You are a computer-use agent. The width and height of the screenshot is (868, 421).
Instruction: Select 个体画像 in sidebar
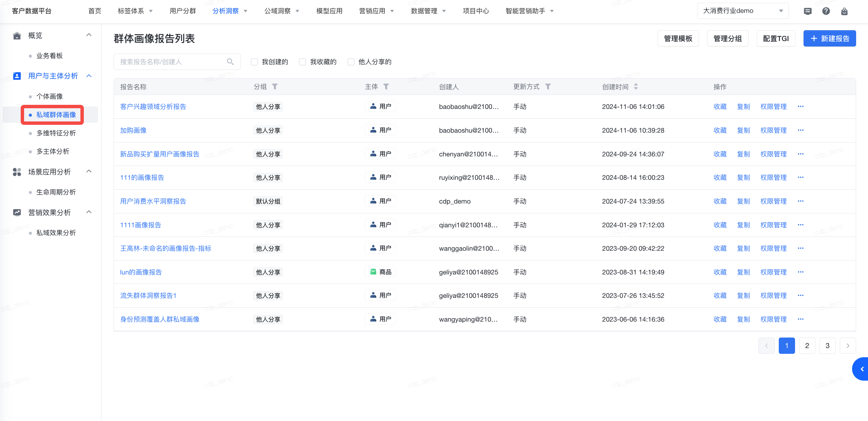(x=50, y=96)
